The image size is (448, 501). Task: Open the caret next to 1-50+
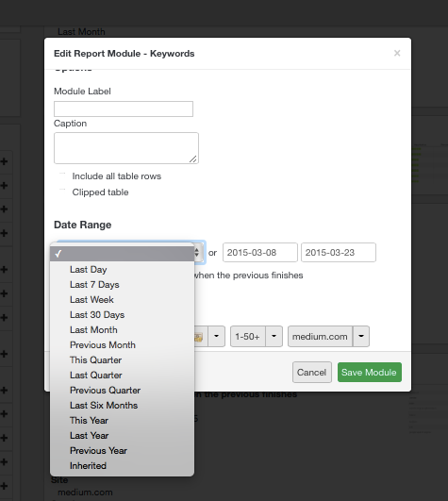point(274,336)
